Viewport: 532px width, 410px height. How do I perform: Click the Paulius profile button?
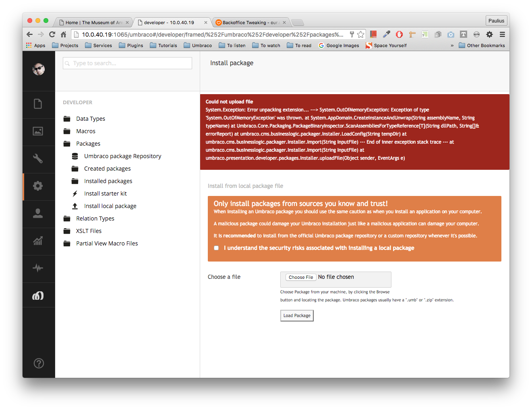[496, 21]
